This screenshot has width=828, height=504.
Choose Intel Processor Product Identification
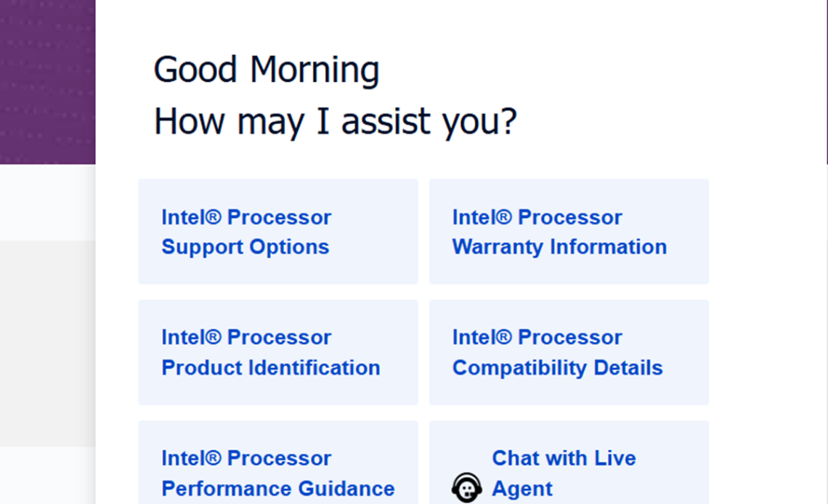277,352
